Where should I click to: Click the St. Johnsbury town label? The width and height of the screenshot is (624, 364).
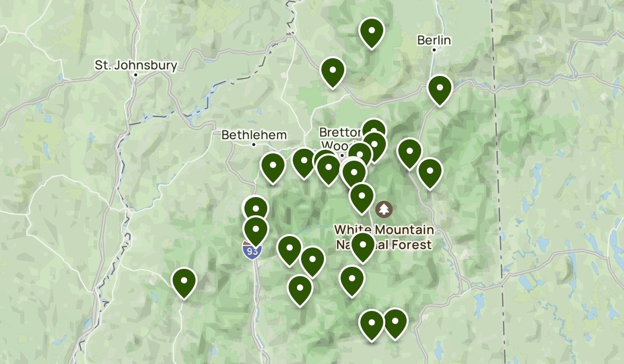tap(136, 66)
